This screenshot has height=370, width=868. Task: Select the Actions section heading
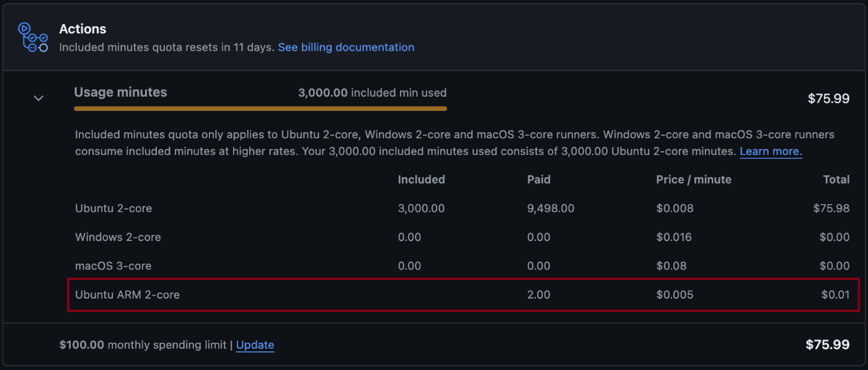pyautogui.click(x=82, y=29)
